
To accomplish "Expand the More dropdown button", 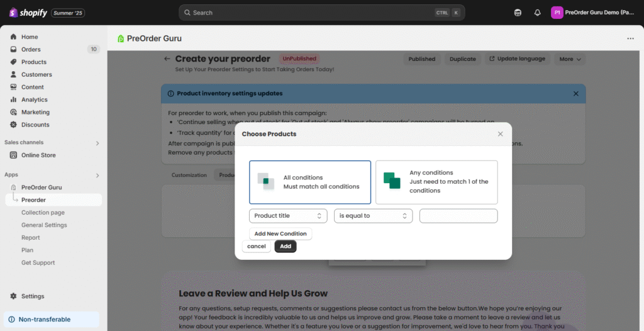I will coord(570,59).
